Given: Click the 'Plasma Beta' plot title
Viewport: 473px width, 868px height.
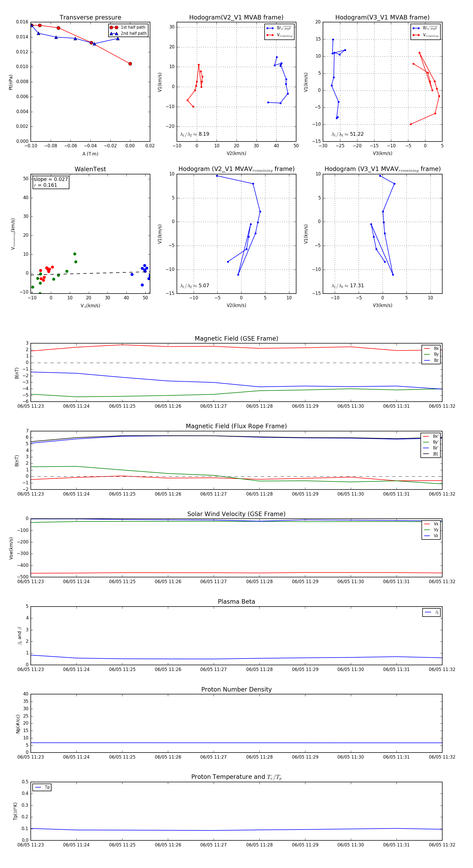Looking at the screenshot, I should coord(236,602).
